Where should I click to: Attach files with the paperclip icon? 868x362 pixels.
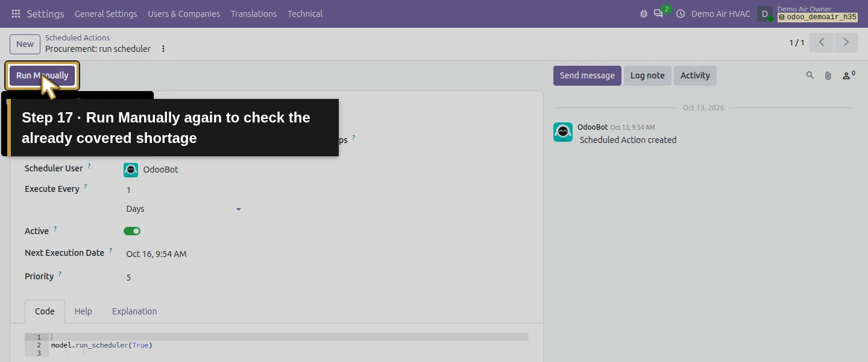[828, 75]
